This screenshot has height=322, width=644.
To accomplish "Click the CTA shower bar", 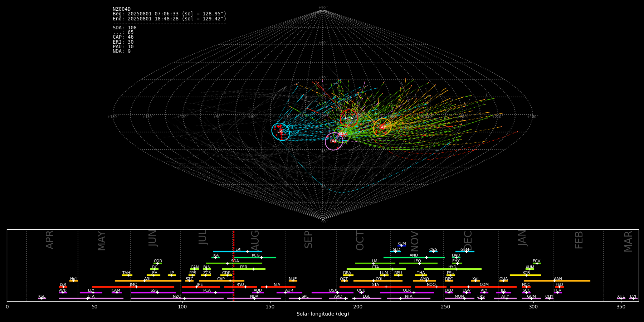I will (x=376, y=269).
